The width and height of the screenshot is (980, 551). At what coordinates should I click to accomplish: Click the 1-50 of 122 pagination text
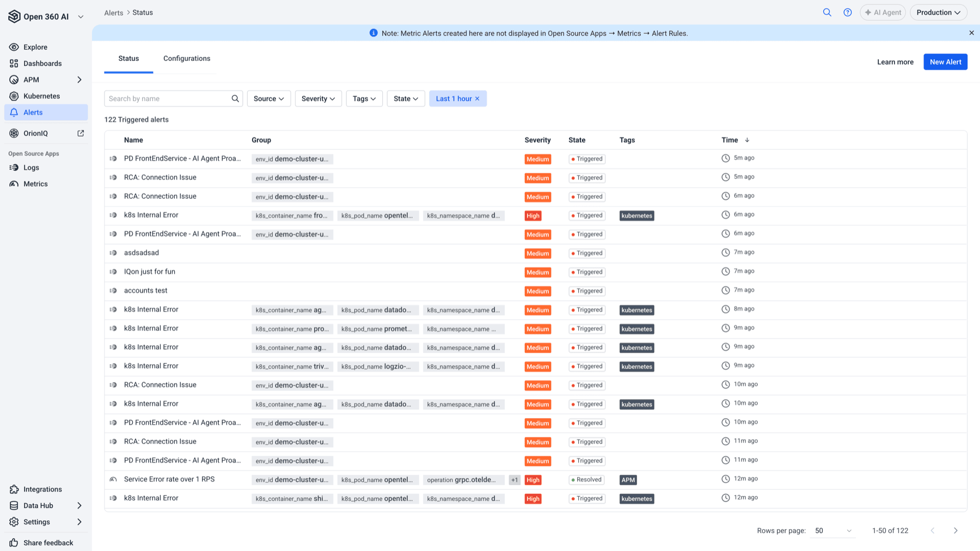tap(890, 531)
